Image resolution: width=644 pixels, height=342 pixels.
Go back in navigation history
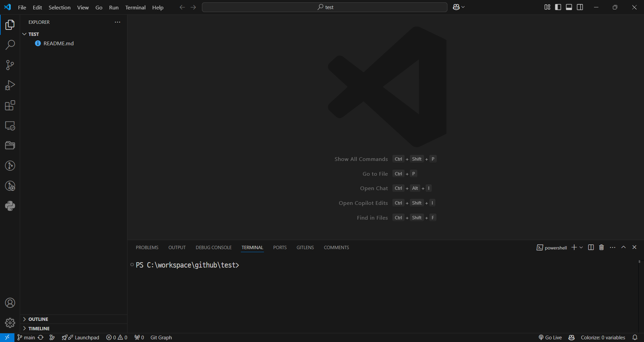pyautogui.click(x=182, y=7)
